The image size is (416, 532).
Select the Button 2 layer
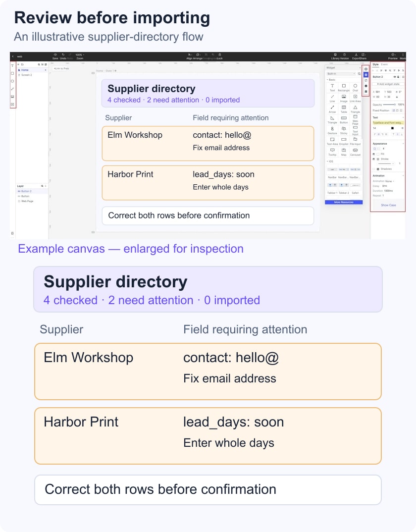(32, 191)
